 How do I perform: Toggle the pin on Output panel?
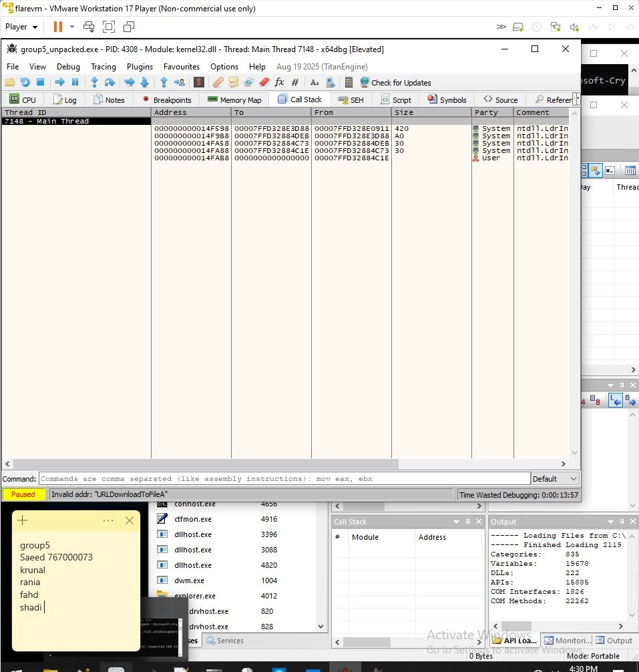click(620, 522)
